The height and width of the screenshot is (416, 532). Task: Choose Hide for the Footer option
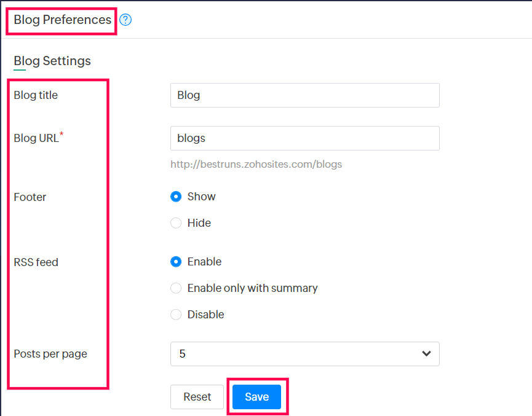click(x=176, y=223)
